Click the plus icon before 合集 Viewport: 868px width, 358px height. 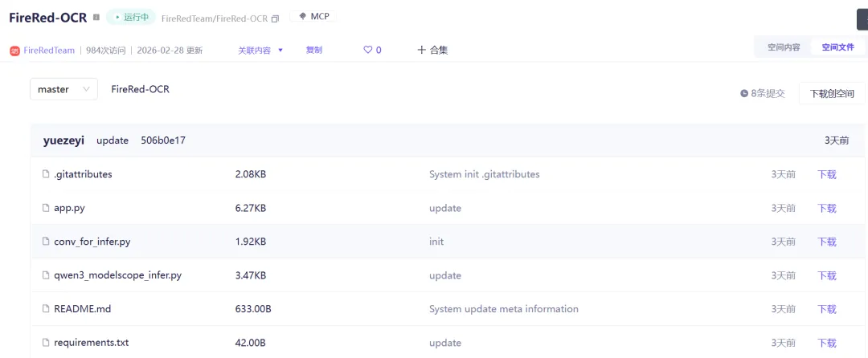coord(421,51)
